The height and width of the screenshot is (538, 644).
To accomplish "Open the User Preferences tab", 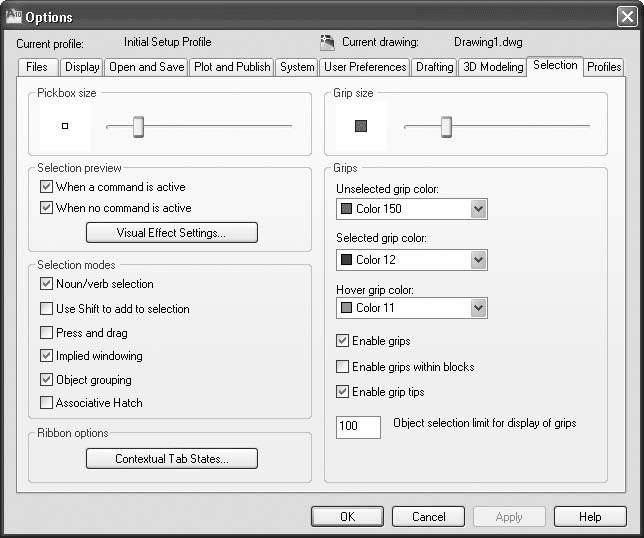I will point(365,67).
